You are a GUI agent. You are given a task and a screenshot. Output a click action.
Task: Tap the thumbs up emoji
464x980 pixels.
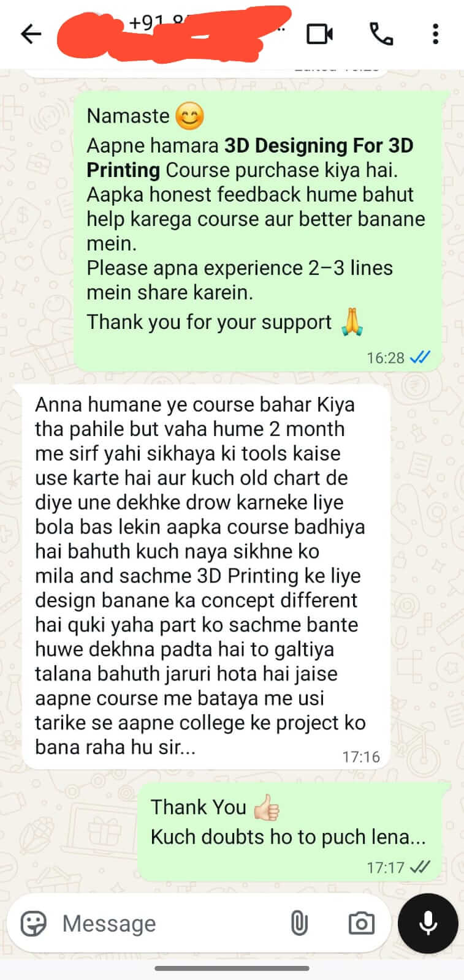coord(266,807)
